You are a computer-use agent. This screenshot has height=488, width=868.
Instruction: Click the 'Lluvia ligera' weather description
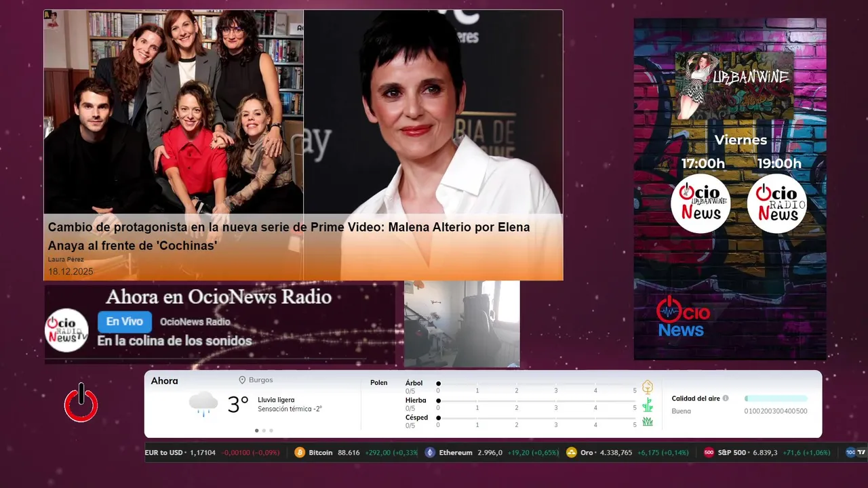[276, 400]
